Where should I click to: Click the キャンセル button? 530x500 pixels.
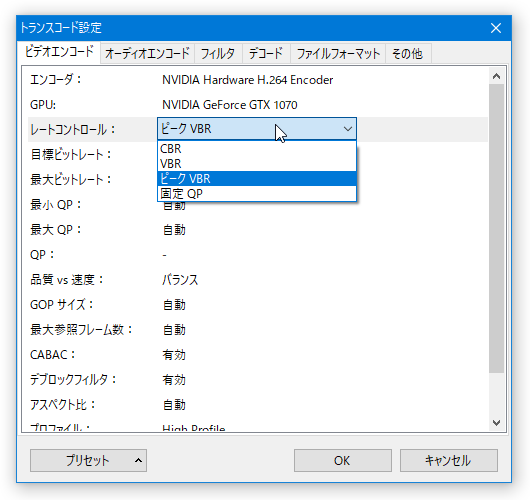(x=449, y=460)
